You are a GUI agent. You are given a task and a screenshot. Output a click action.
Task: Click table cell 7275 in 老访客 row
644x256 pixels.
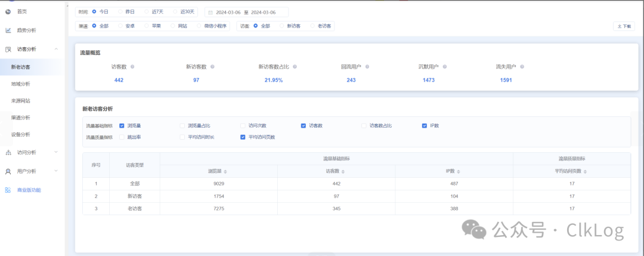coord(218,209)
